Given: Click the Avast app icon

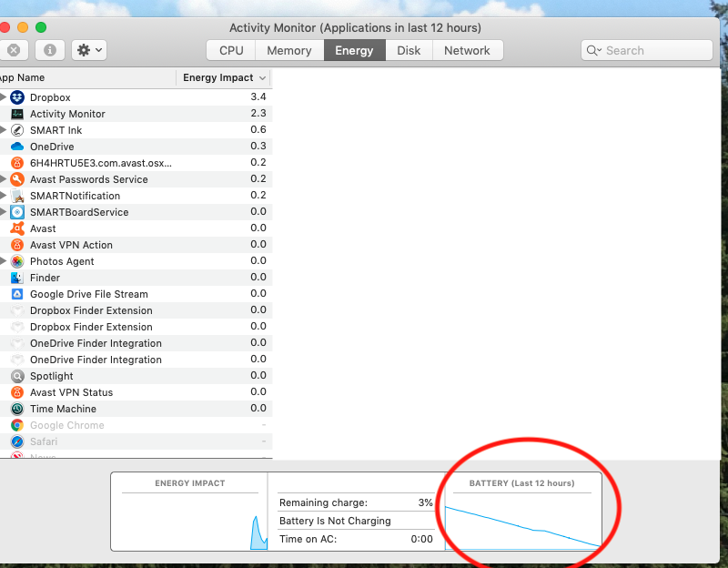Looking at the screenshot, I should (x=17, y=228).
